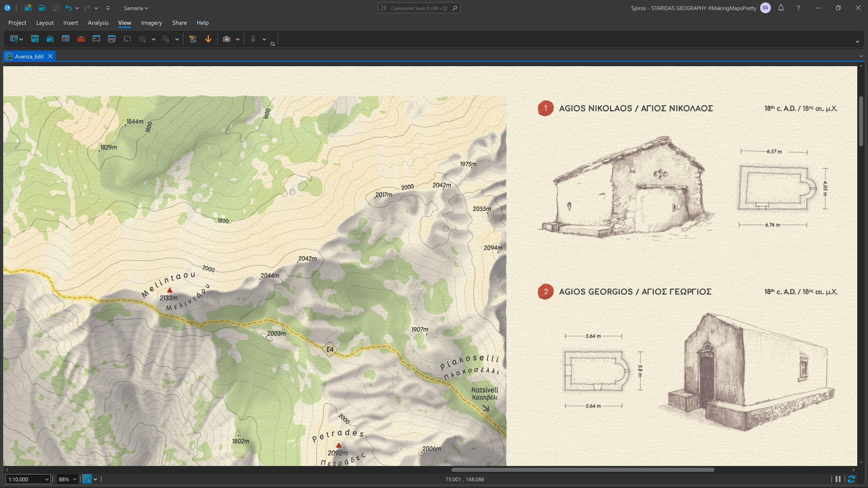868x488 pixels.
Task: Click the Help question mark button
Action: point(798,8)
